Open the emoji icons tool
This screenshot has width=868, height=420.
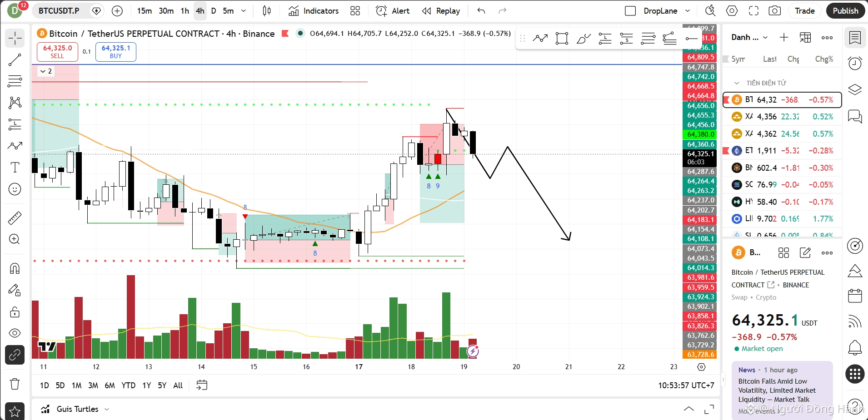(x=15, y=189)
